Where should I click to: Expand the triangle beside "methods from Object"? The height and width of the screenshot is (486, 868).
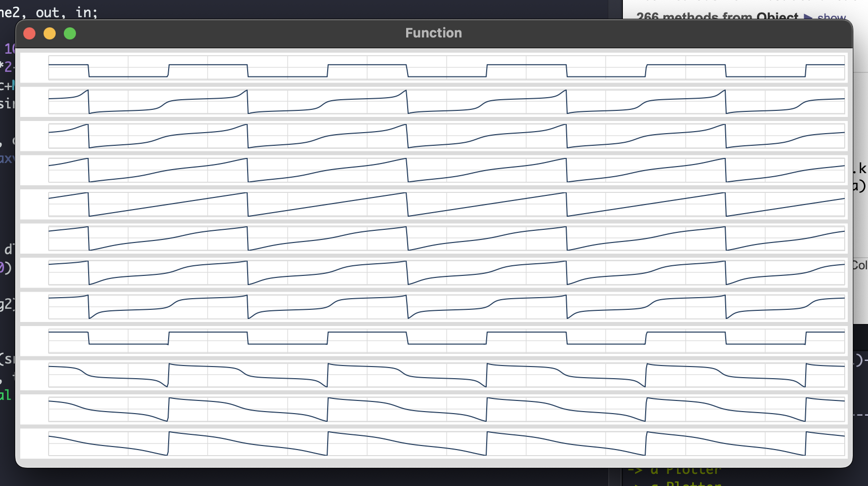click(x=808, y=17)
